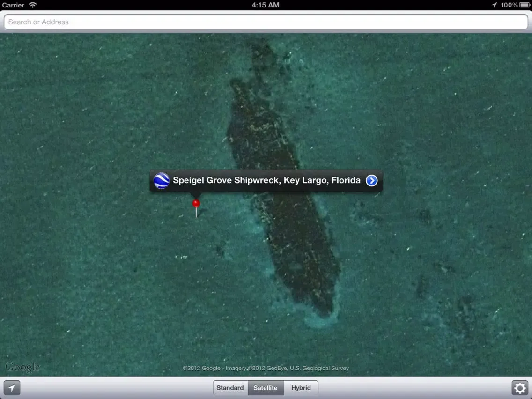The width and height of the screenshot is (532, 399).
Task: Open settings with the gear icon
Action: (x=520, y=388)
